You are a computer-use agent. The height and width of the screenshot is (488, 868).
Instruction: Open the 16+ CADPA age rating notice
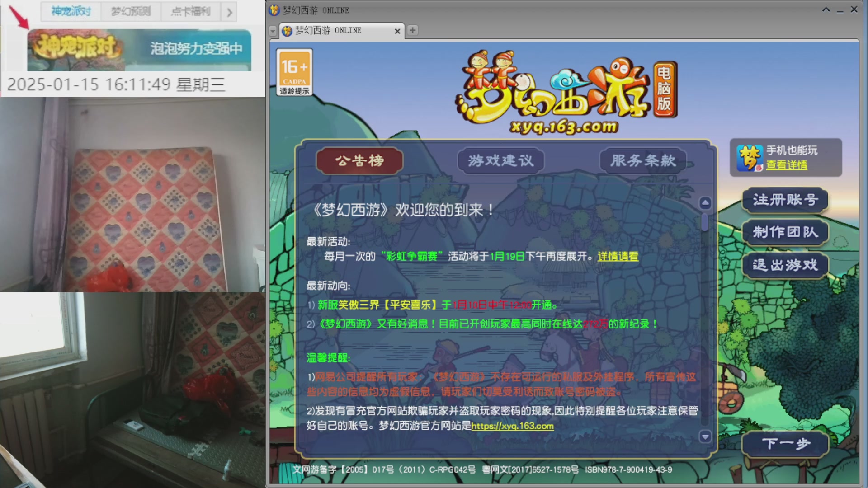click(294, 72)
